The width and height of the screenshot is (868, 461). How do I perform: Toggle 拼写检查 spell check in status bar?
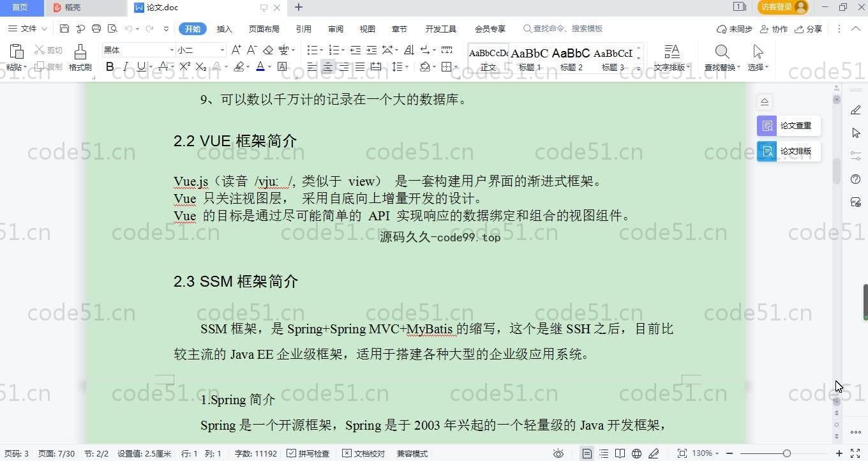click(308, 453)
